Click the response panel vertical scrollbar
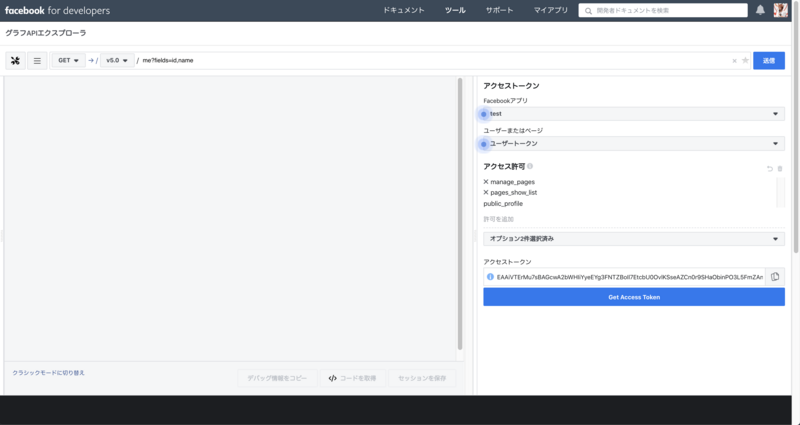The height and width of the screenshot is (425, 800). tap(460, 213)
